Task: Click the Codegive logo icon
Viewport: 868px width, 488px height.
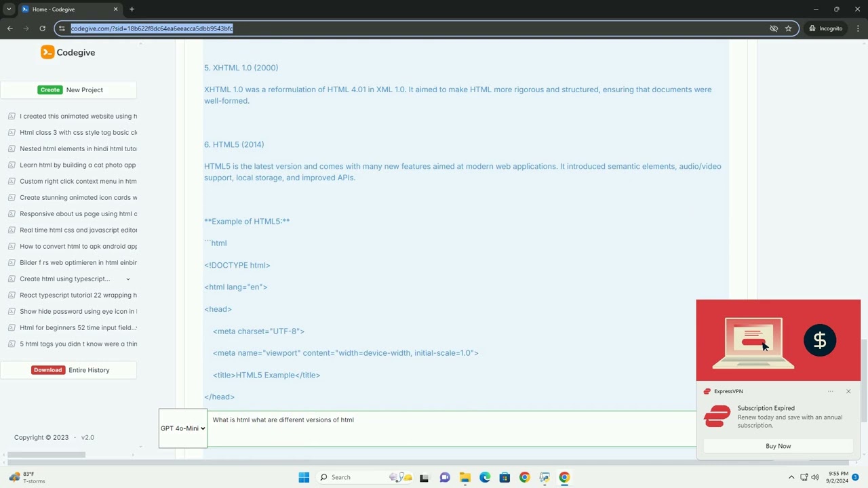Action: 47,52
